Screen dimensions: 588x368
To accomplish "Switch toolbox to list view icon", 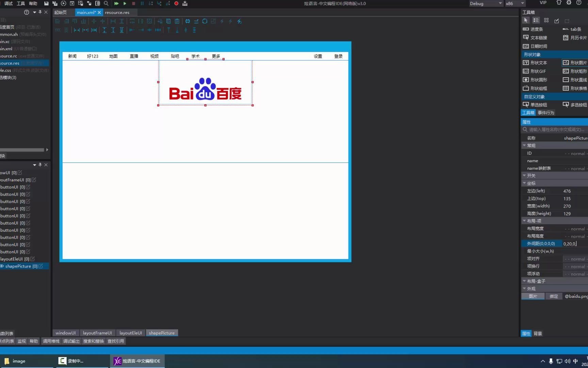I will tap(536, 20).
